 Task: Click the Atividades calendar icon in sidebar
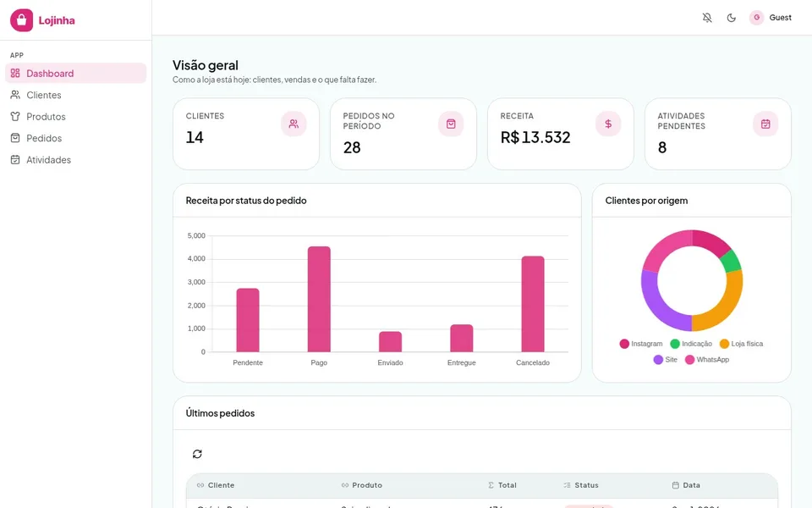pos(15,160)
